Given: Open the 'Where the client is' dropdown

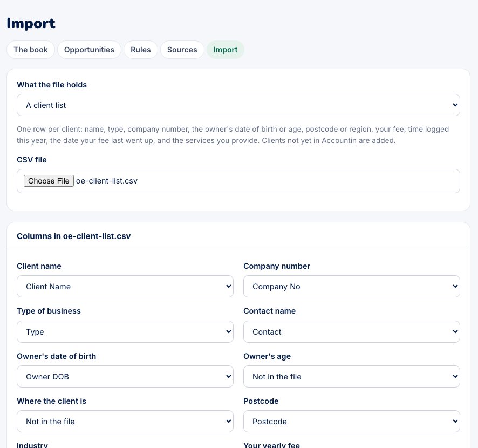Looking at the screenshot, I should 125,421.
